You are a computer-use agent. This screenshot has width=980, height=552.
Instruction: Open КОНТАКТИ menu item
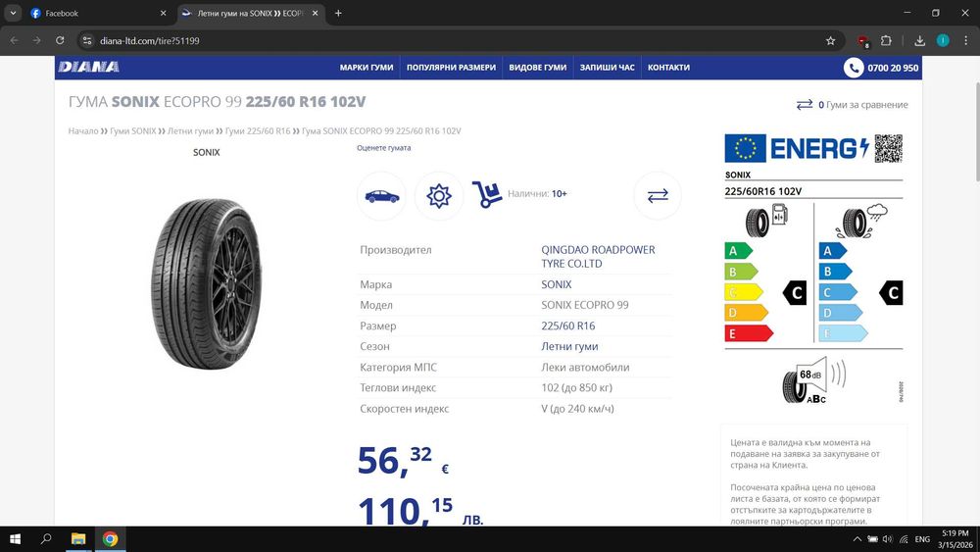[x=668, y=68]
